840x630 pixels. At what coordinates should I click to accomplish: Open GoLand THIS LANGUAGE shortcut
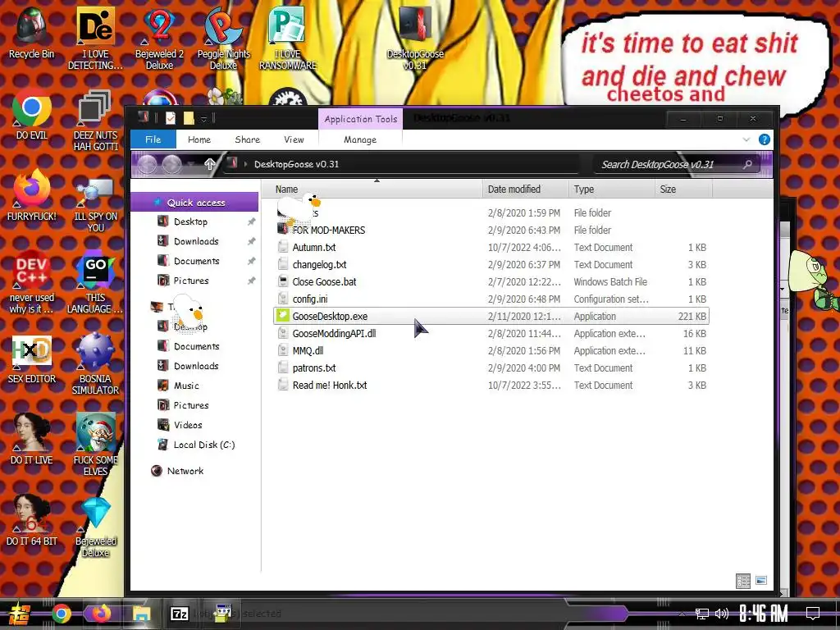pos(95,282)
